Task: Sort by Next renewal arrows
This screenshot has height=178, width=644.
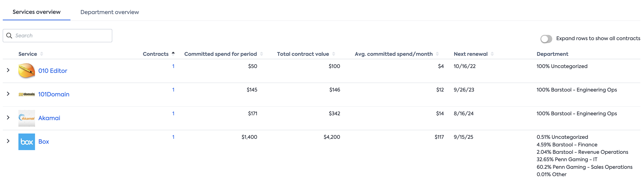Action: [x=492, y=54]
